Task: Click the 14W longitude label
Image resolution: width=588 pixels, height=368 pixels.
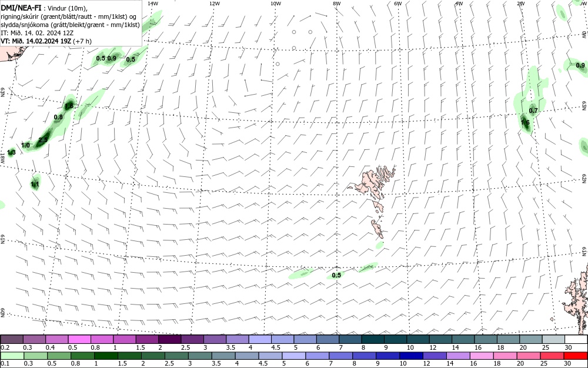Action: click(153, 4)
